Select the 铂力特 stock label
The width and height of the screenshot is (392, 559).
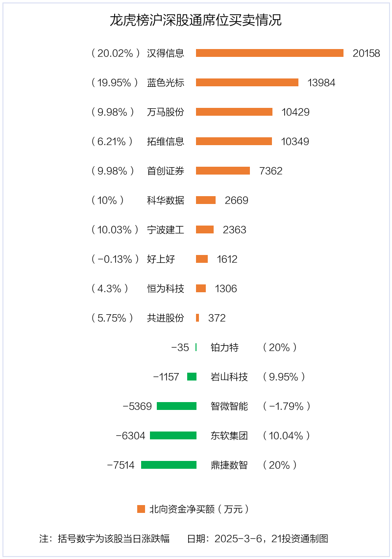tap(224, 348)
